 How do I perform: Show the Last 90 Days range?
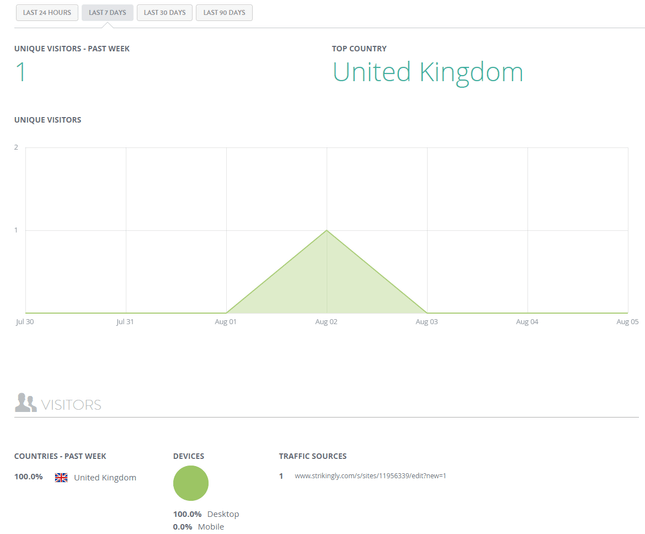(224, 12)
